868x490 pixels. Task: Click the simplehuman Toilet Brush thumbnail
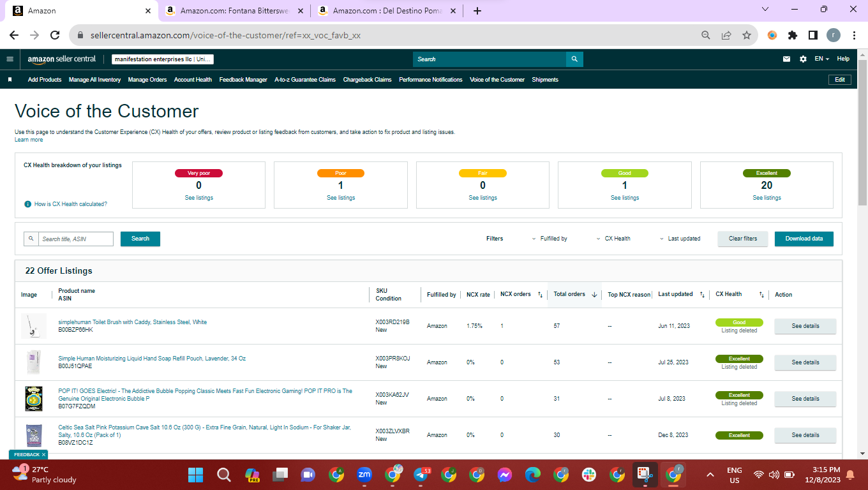click(x=34, y=326)
